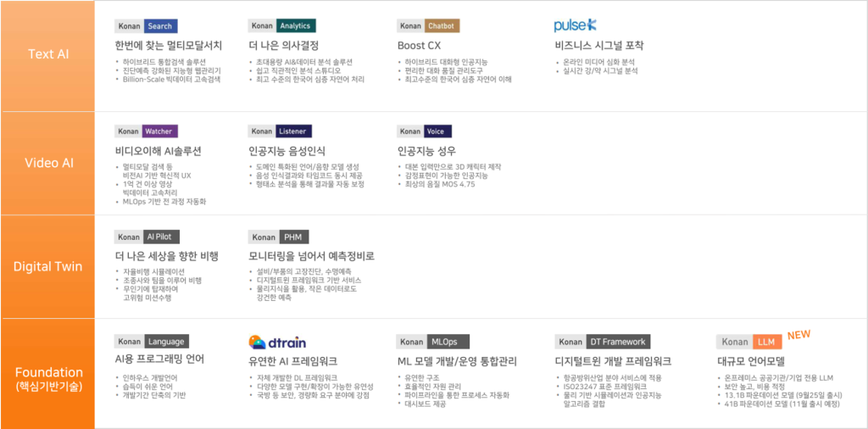Viewport: 868px width, 429px height.
Task: Click the text 하이브리드 대화형 인공지능
Action: (446, 62)
